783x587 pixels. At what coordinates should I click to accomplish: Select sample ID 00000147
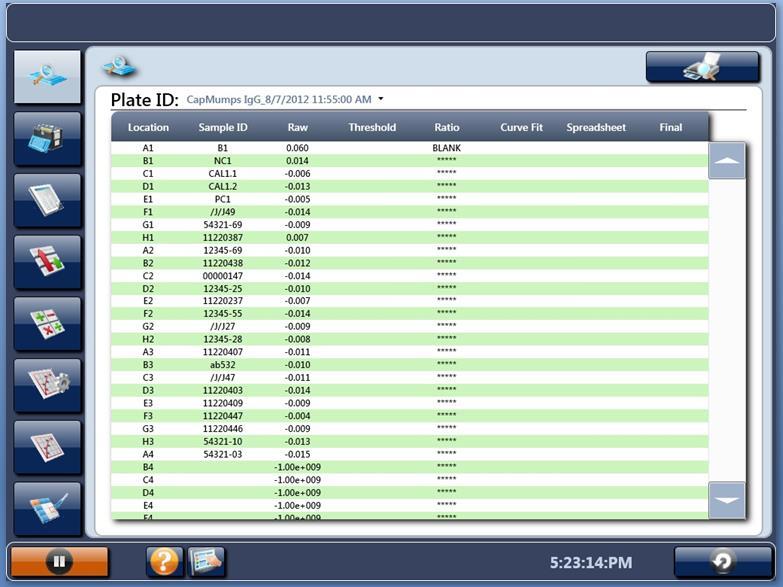(x=223, y=276)
